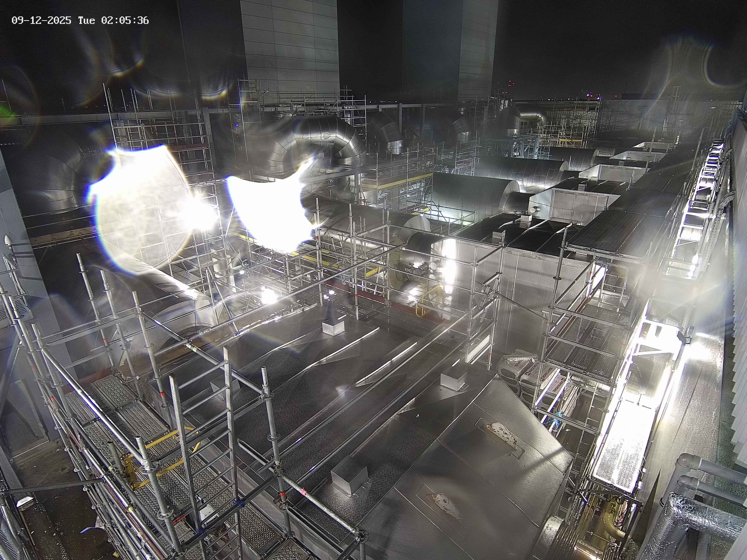The width and height of the screenshot is (747, 560).
Task: Click the "Tue" weekday label in the timestamp
Action: coord(86,21)
